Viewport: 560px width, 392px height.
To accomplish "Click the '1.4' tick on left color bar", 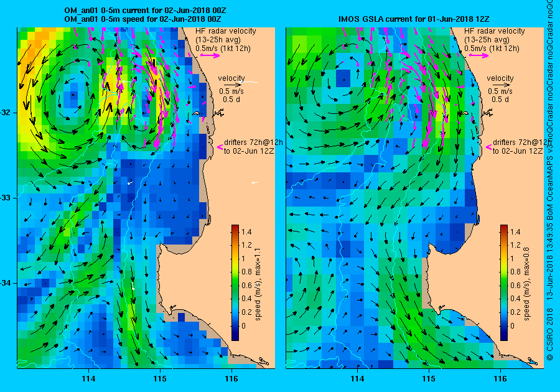I will point(246,232).
